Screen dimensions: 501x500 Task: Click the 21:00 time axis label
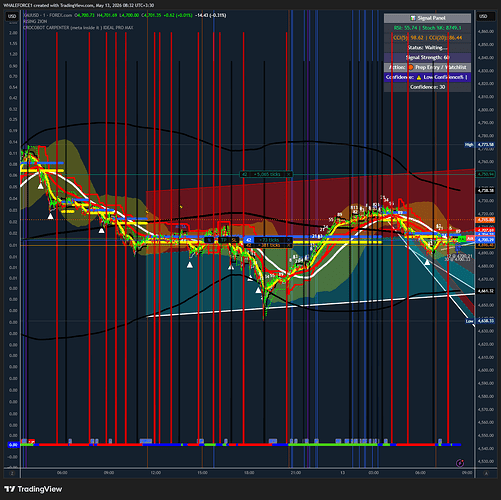pyautogui.click(x=296, y=473)
